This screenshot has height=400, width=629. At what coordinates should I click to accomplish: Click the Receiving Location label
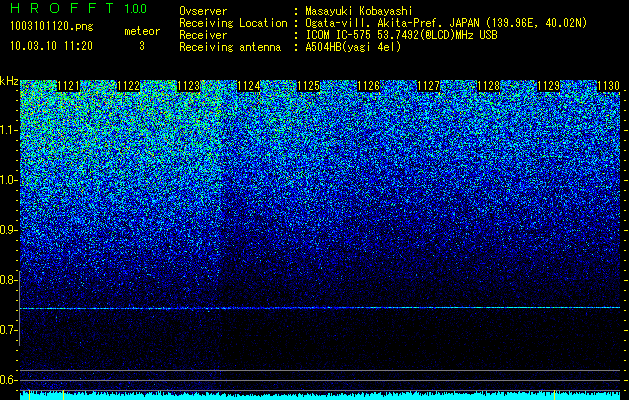pos(233,23)
